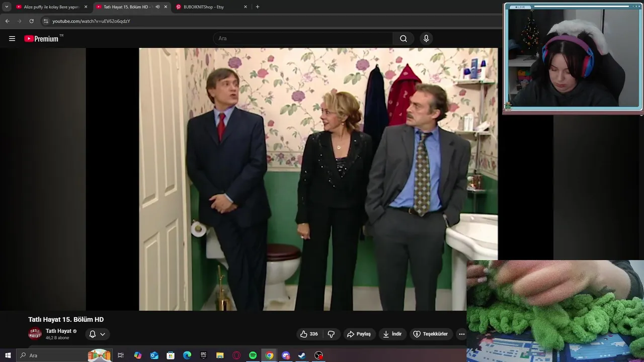Launch Copilot from taskbar
The image size is (644, 362).
coord(137,355)
